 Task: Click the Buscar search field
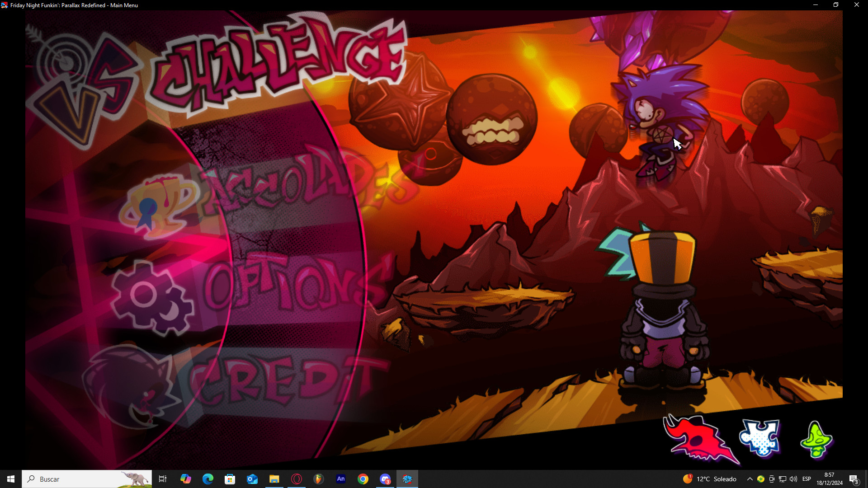point(68,479)
